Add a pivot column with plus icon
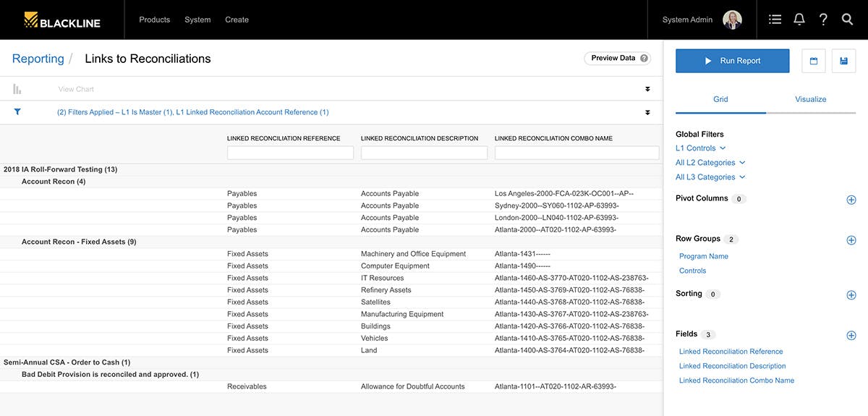The image size is (868, 416). tap(851, 200)
